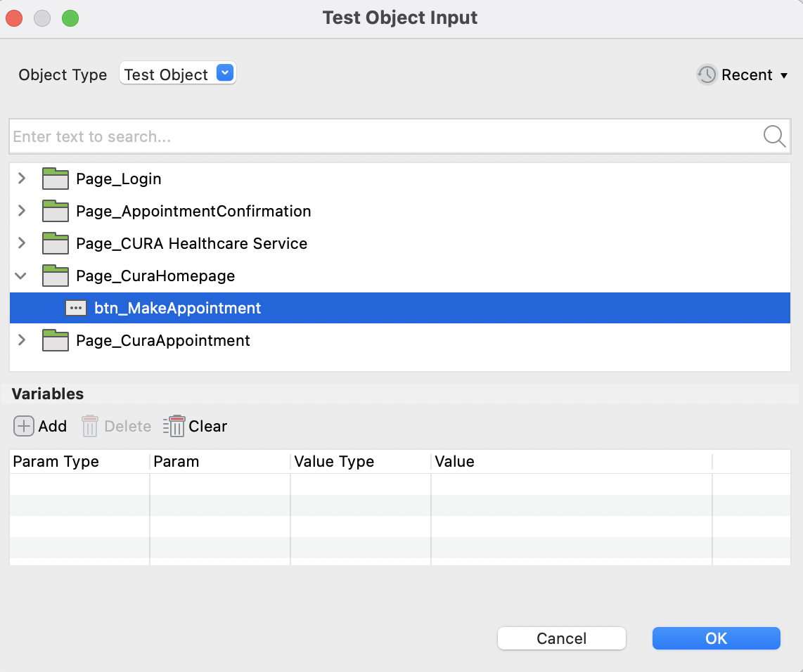803x672 pixels.
Task: Dismiss the dialog with Cancel
Action: point(561,638)
